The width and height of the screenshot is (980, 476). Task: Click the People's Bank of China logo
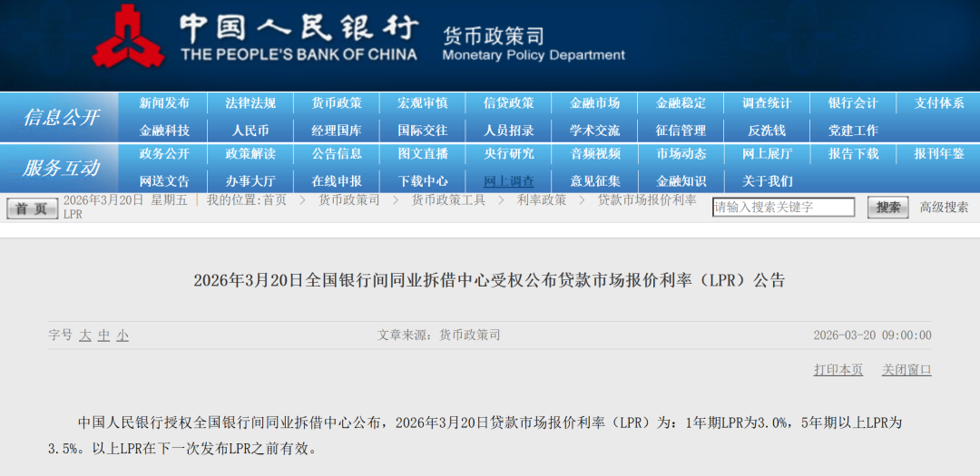(127, 36)
